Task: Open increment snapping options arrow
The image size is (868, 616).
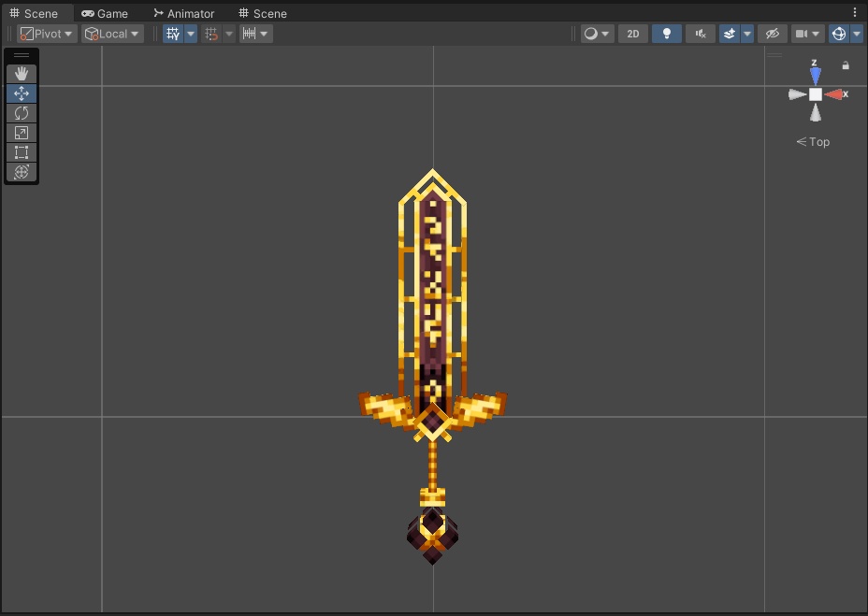Action: click(264, 34)
